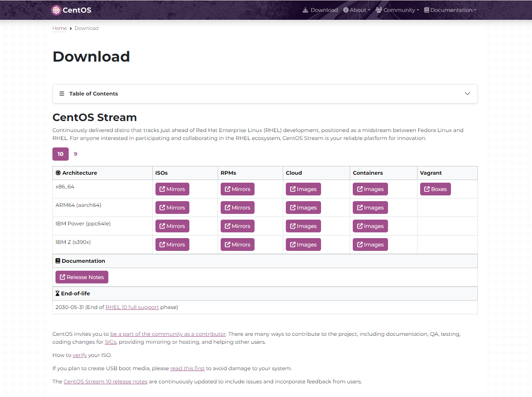Open x86_64 ISOs Mirrors

172,189
